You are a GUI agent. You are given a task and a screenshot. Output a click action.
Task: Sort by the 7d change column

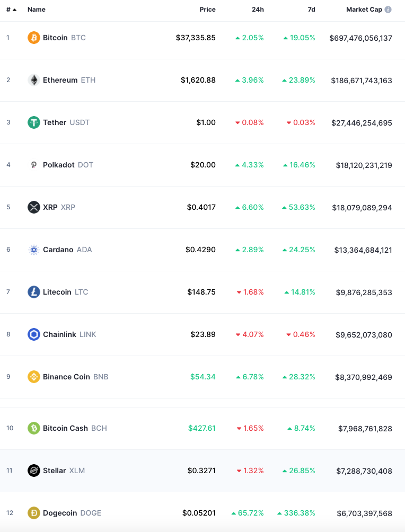pyautogui.click(x=311, y=10)
